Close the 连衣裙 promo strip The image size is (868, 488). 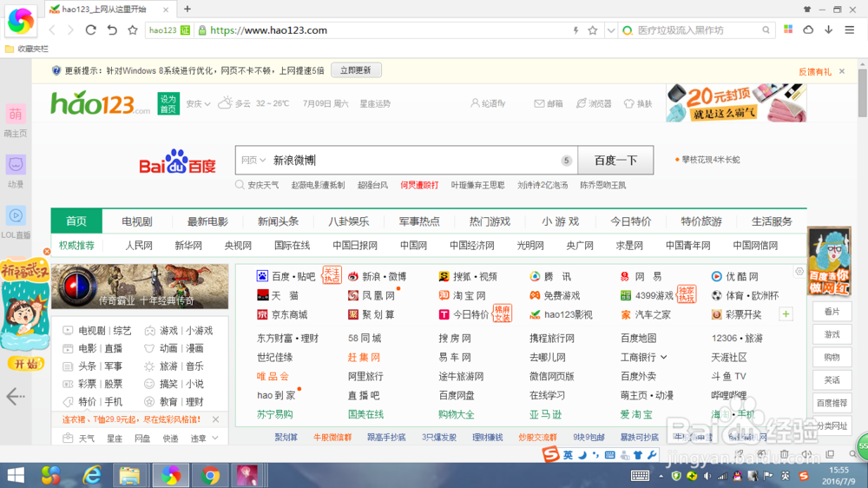[215, 419]
